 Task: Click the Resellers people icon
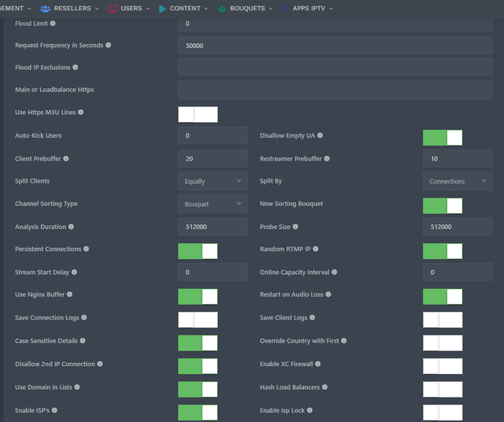[45, 9]
